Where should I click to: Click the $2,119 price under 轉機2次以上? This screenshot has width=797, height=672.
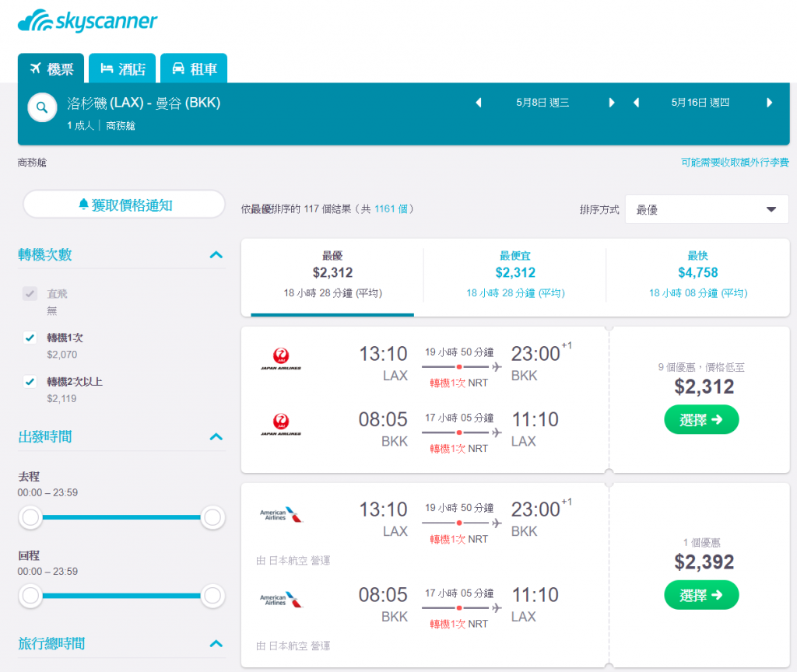tap(62, 399)
